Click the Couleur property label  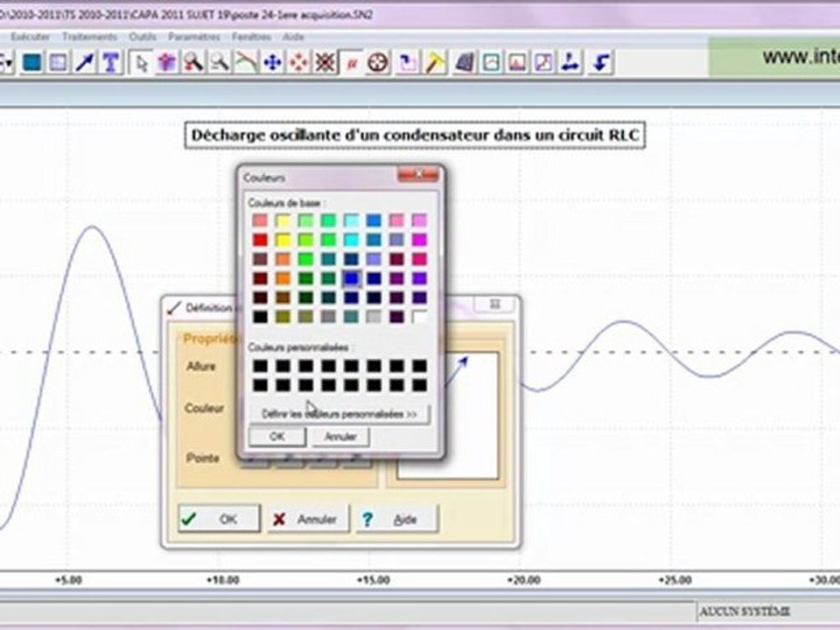tap(204, 409)
